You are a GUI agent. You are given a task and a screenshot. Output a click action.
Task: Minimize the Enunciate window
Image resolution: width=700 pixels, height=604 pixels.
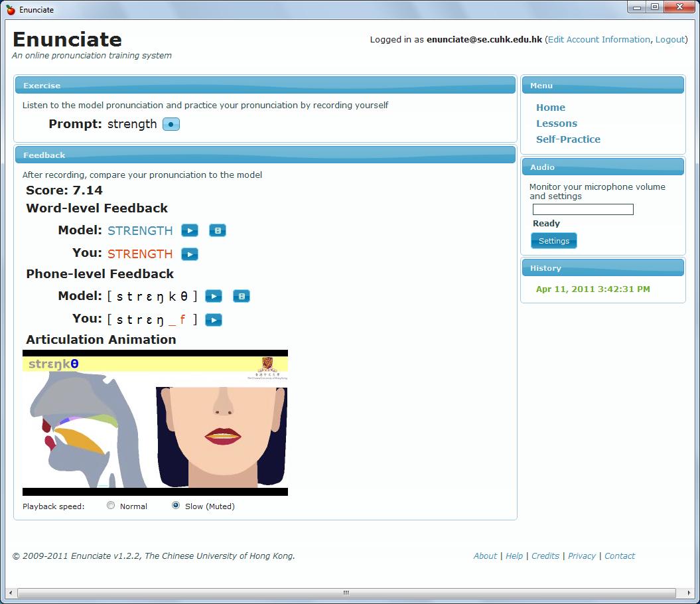636,7
